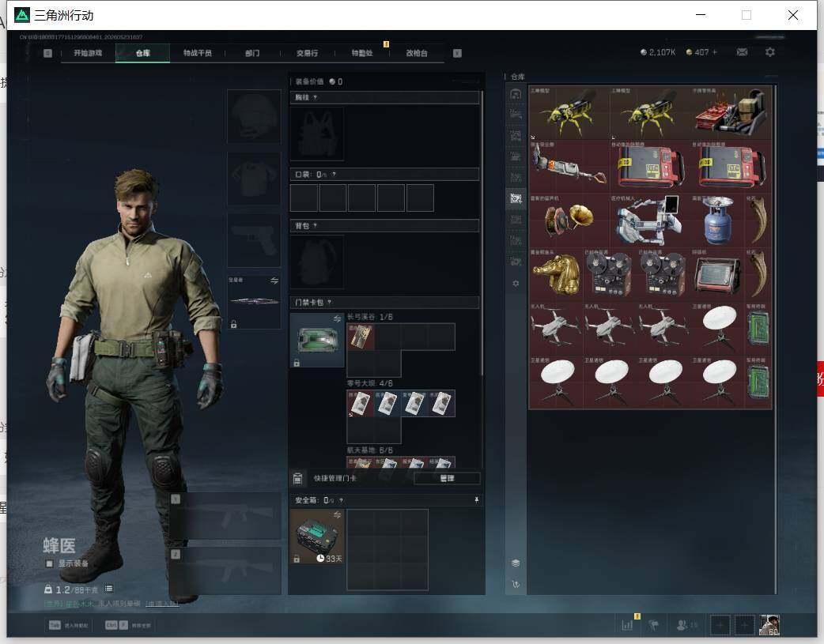This screenshot has width=824, height=644.
Task: Click the small square left of 开始游戏
Action: (47, 53)
